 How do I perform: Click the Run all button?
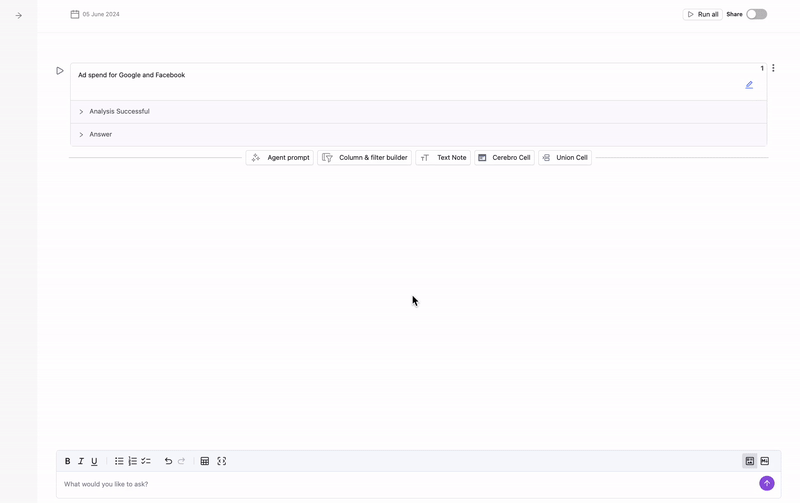(x=702, y=14)
